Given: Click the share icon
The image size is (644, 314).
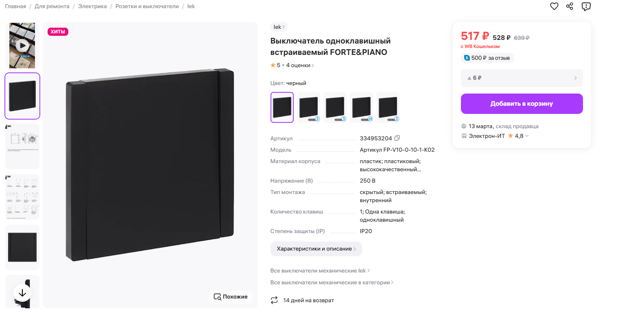Looking at the screenshot, I should tap(570, 6).
